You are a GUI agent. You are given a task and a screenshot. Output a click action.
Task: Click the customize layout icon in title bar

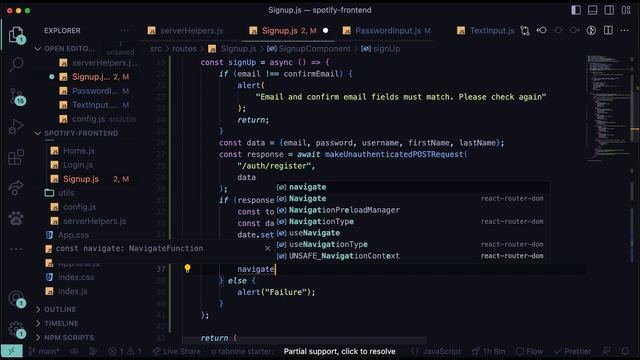click(x=626, y=10)
